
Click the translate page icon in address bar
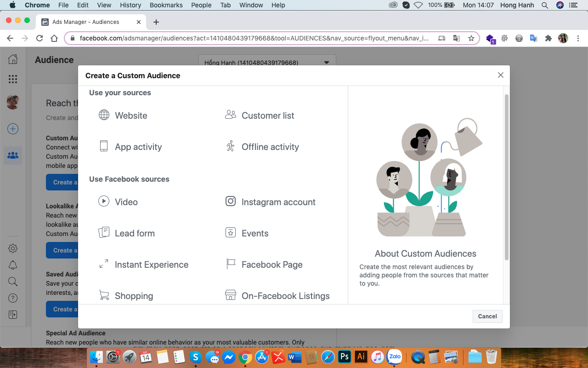coord(456,38)
